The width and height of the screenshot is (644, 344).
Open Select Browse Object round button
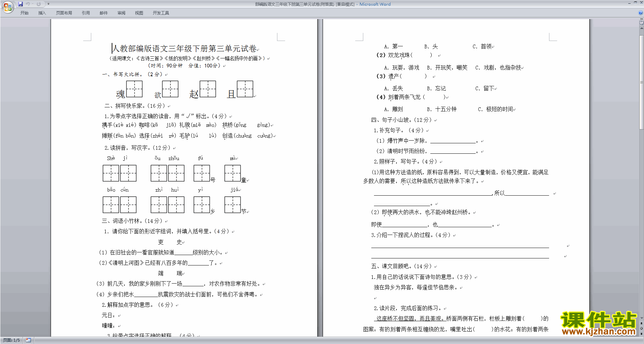click(642, 329)
